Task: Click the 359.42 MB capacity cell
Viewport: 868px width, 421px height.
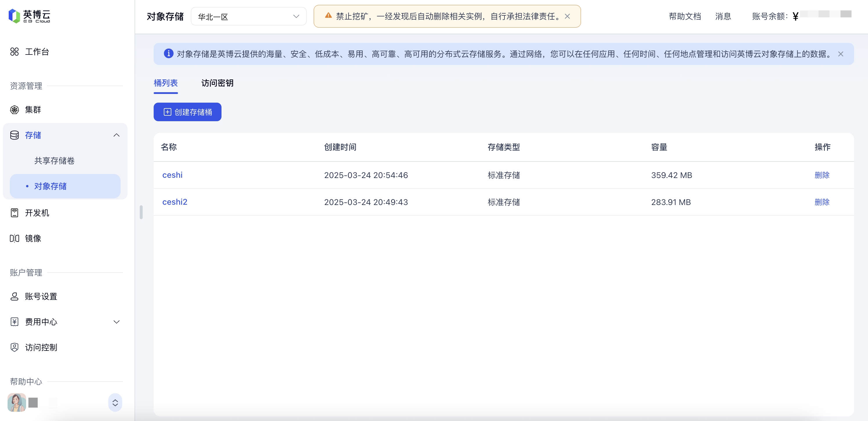Action: point(671,175)
